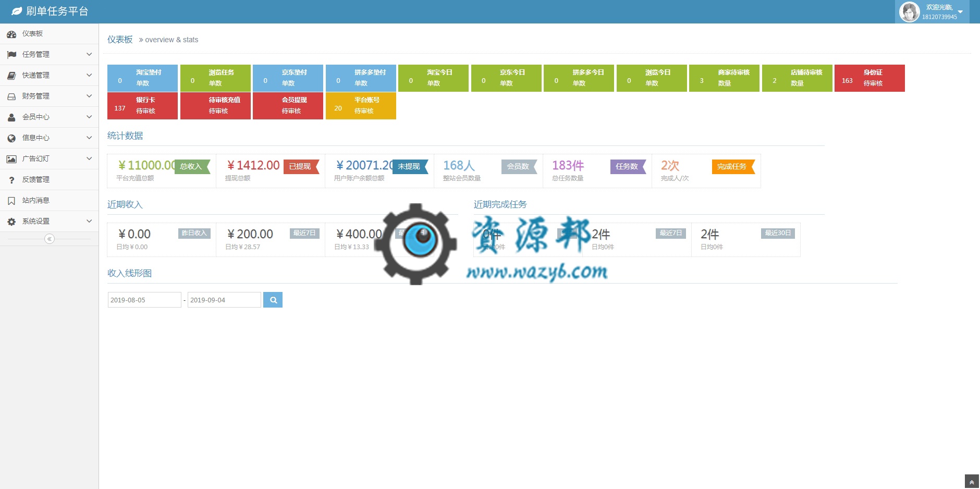Click the 信息中心 globe icon
This screenshot has height=489, width=980.
click(x=11, y=138)
